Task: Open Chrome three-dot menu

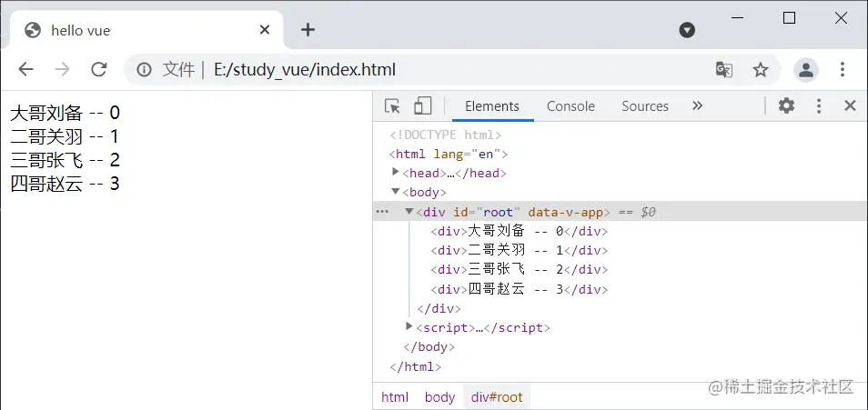Action: tap(842, 70)
